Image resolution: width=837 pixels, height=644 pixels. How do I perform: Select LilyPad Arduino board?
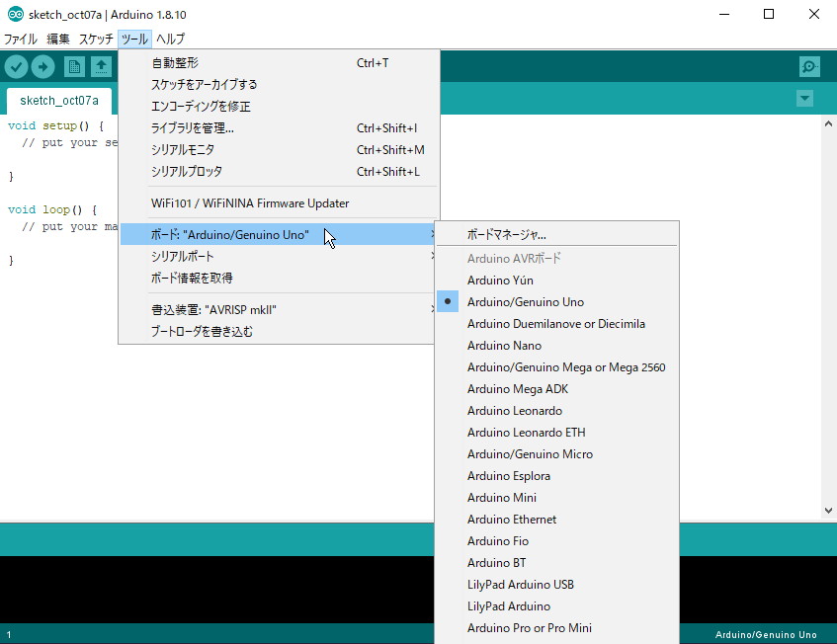coord(557,606)
